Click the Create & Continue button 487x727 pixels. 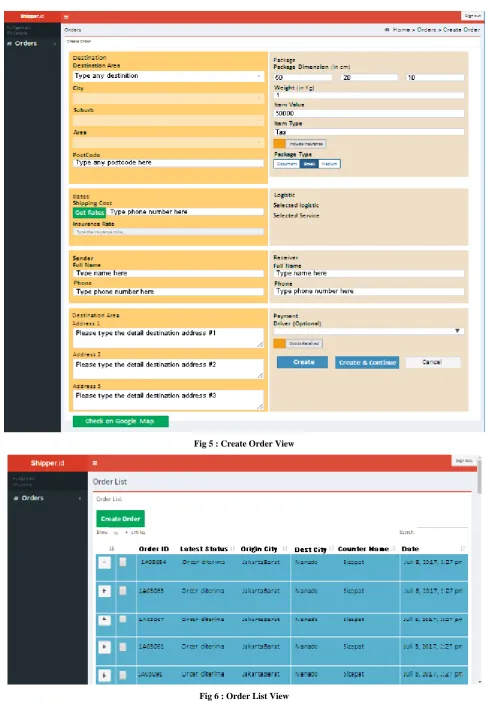[x=367, y=363]
